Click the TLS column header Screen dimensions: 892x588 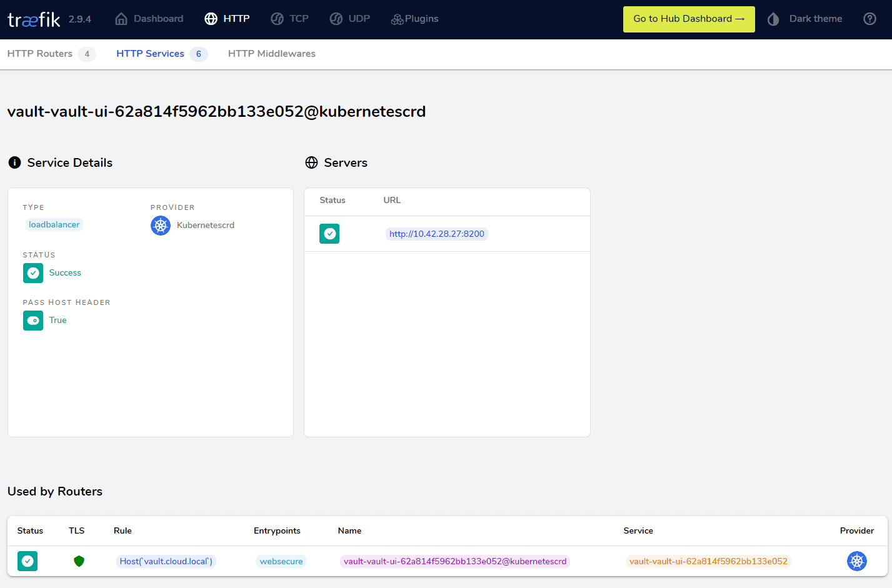76,531
